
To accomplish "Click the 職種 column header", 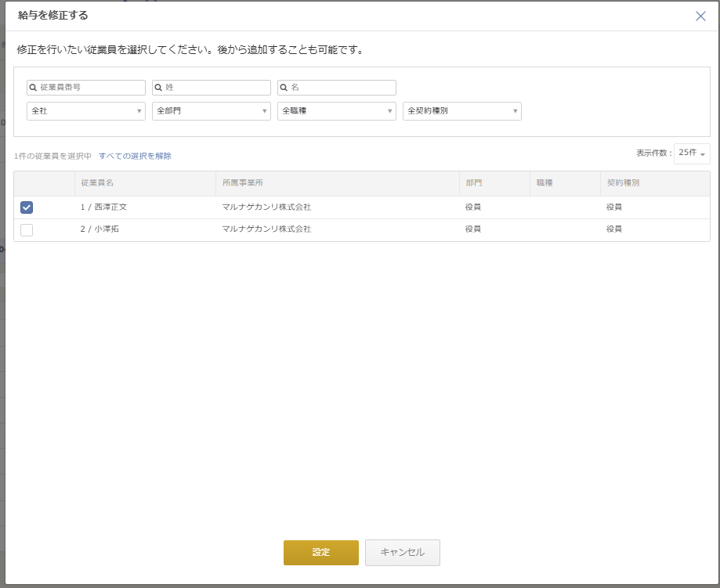I will [x=545, y=183].
